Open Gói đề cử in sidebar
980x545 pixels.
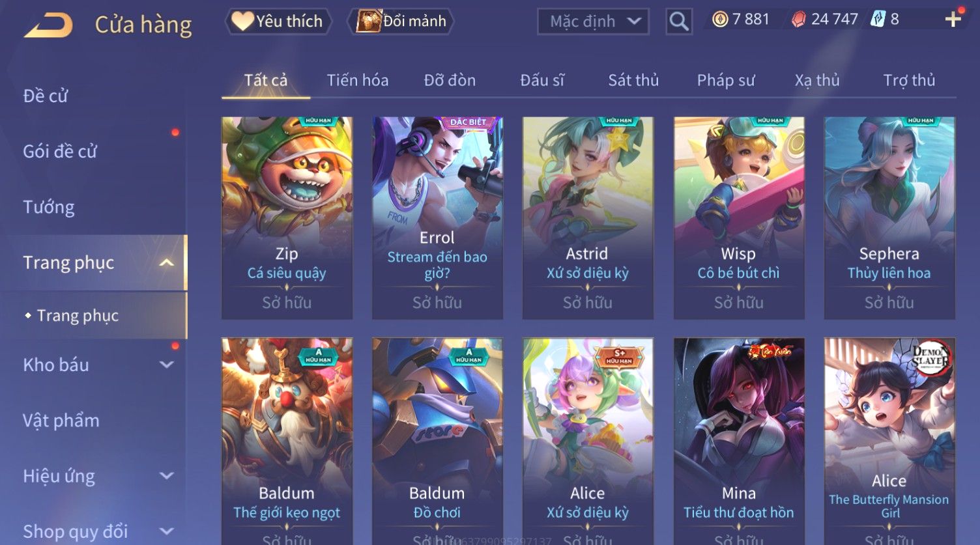click(60, 151)
